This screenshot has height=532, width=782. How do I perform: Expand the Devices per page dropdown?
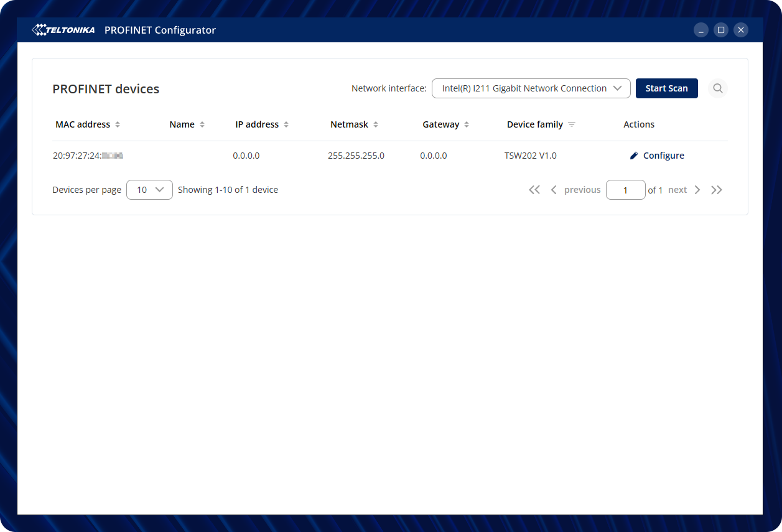[x=149, y=190]
